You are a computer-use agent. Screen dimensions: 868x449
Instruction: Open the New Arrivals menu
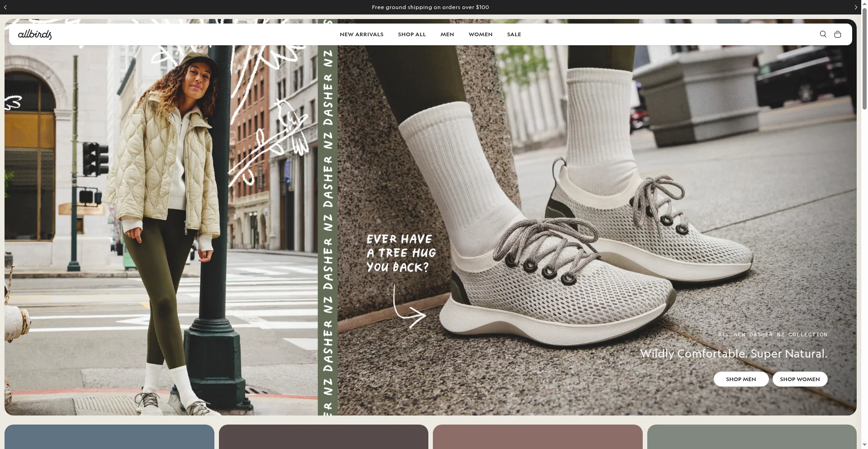(x=361, y=34)
